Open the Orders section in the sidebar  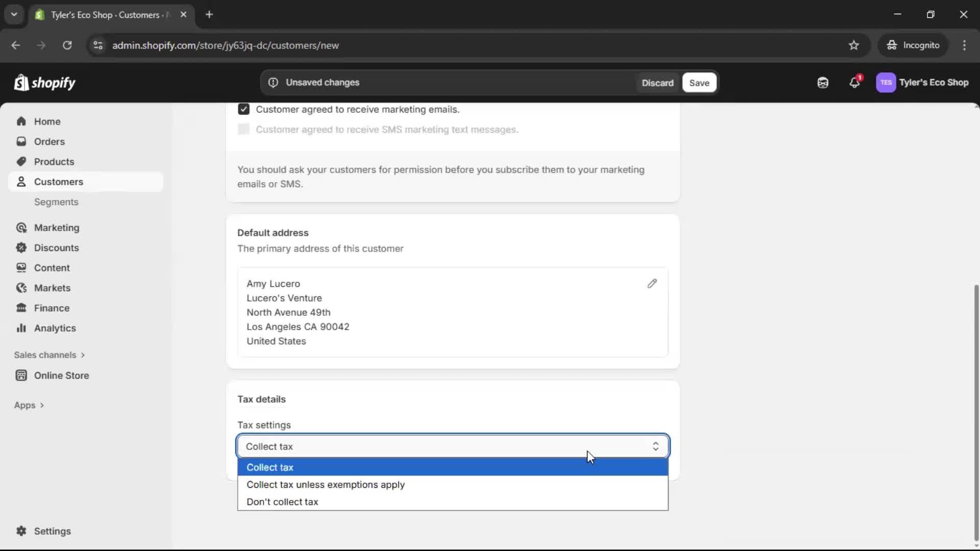pyautogui.click(x=50, y=141)
